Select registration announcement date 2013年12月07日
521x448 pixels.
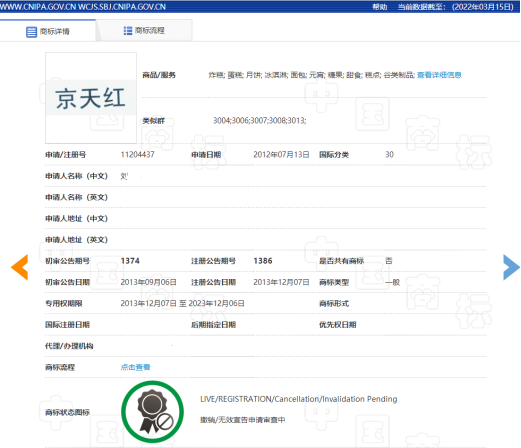(x=281, y=282)
